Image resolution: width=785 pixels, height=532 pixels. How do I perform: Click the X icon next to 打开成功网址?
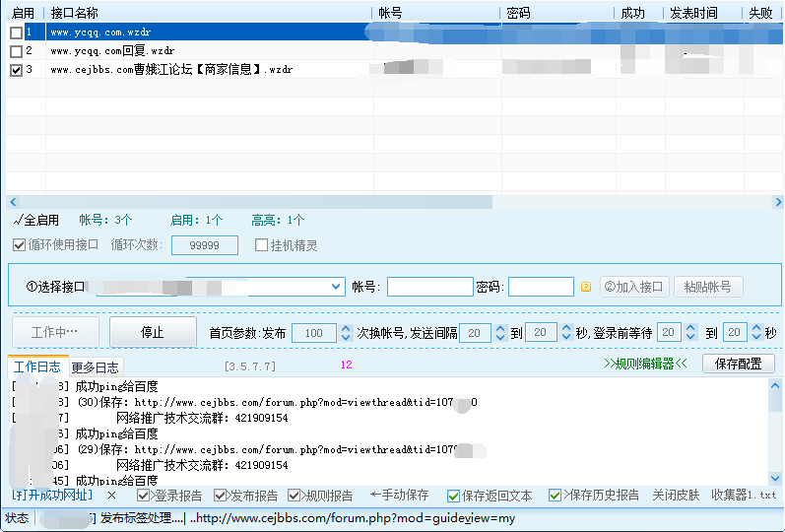[x=111, y=496]
